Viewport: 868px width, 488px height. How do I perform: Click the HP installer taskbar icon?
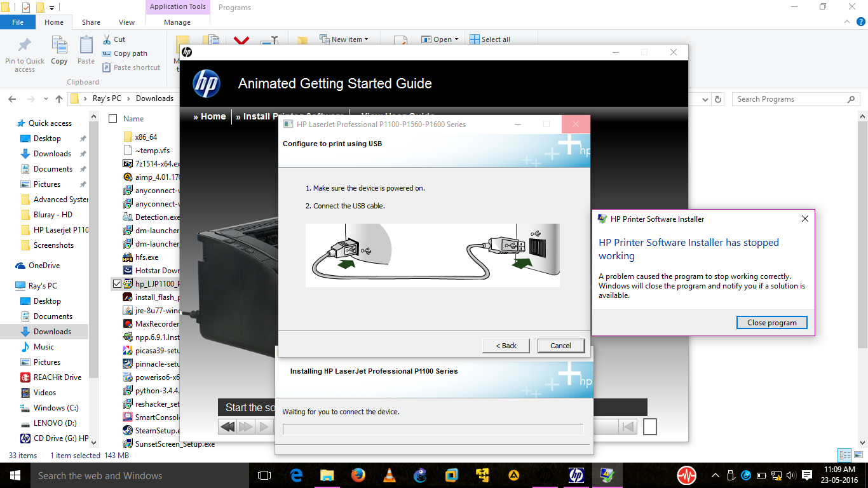(x=607, y=475)
